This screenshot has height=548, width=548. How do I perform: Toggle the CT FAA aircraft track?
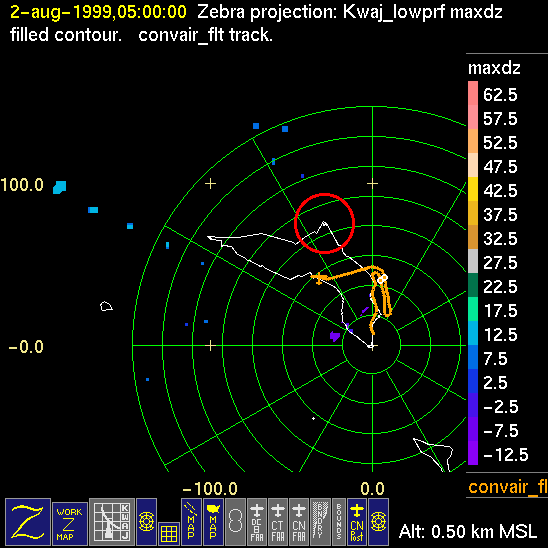click(278, 521)
